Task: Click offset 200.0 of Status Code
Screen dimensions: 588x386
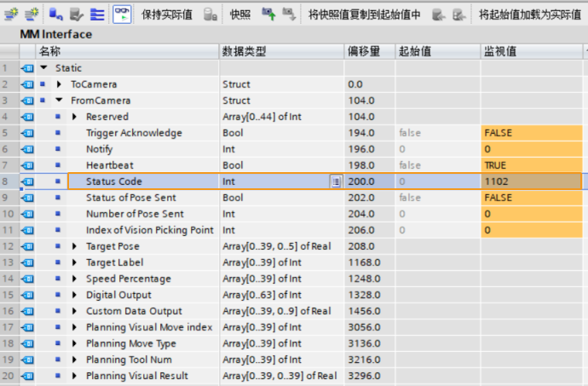Action: click(x=369, y=181)
